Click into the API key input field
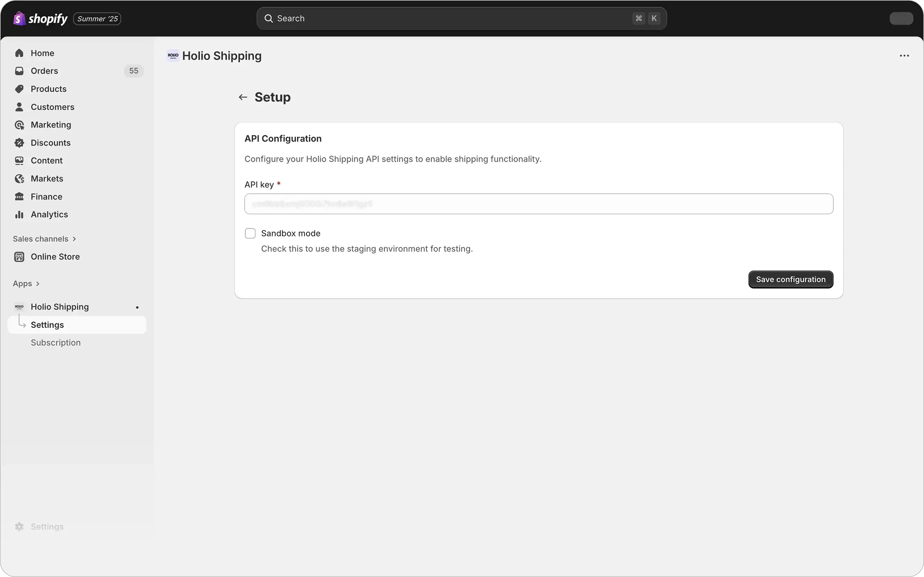924x577 pixels. [538, 204]
